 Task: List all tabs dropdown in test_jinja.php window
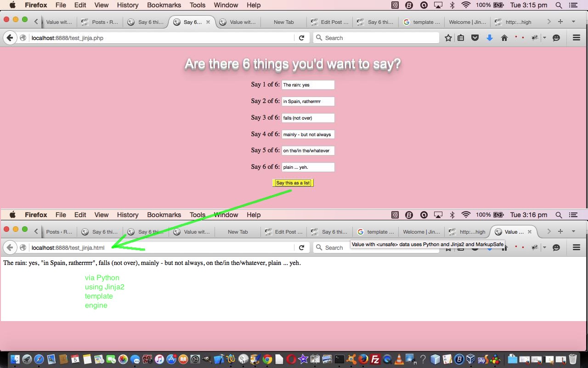click(573, 22)
